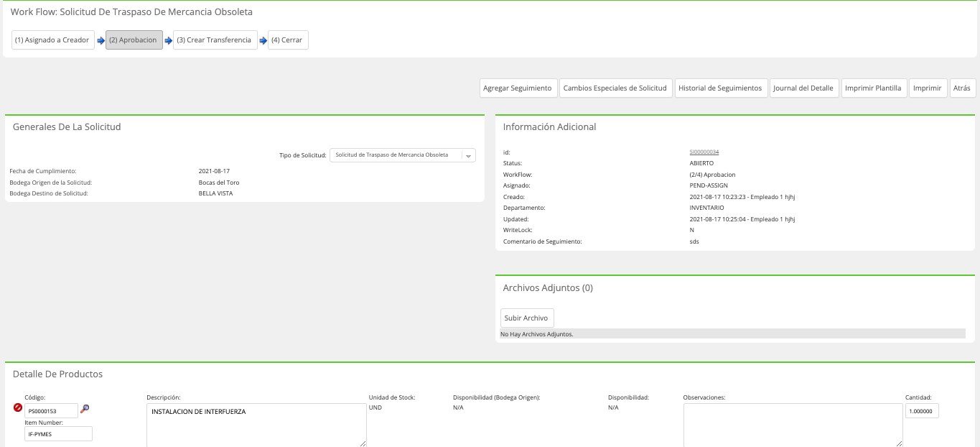Image resolution: width=980 pixels, height=447 pixels.
Task: Click destination warehouse value BELLA VISTA
Action: 215,193
